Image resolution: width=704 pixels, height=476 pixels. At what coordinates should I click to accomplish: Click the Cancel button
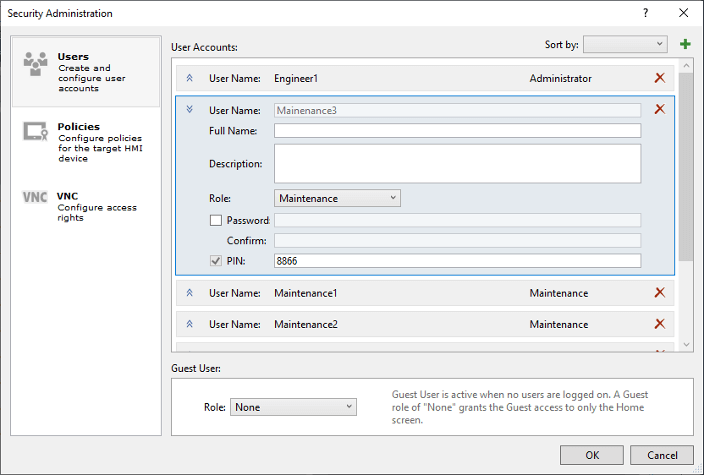pos(662,455)
